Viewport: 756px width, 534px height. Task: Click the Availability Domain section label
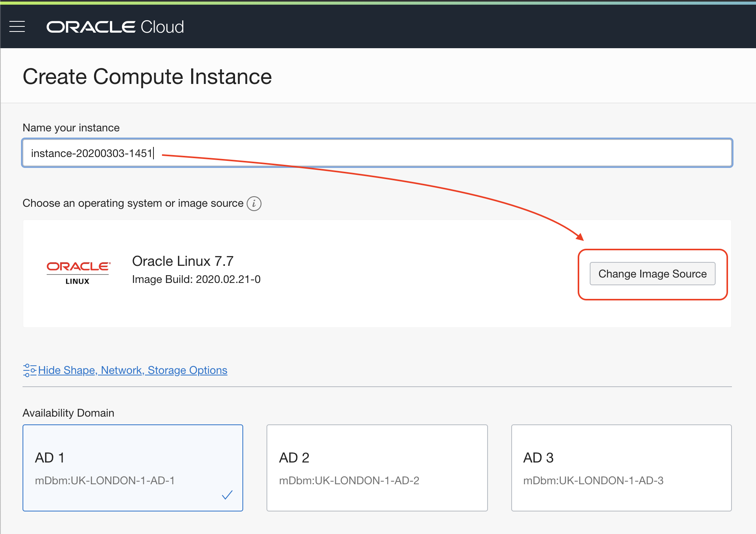coord(68,413)
